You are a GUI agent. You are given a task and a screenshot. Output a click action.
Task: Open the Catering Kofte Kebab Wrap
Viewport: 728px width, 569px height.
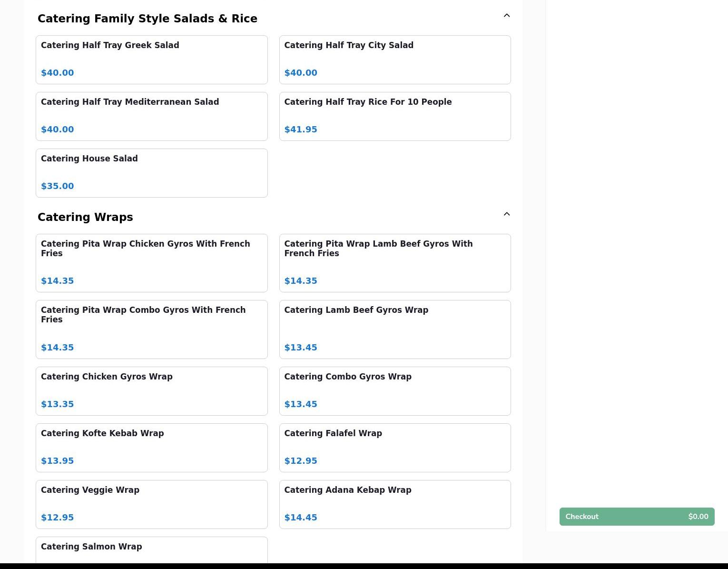pos(151,448)
